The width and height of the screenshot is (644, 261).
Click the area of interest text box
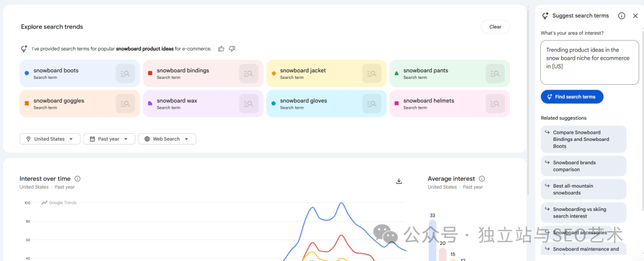coord(589,62)
